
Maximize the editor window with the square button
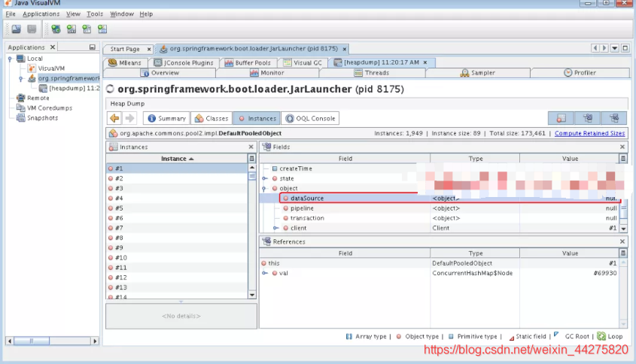(625, 48)
